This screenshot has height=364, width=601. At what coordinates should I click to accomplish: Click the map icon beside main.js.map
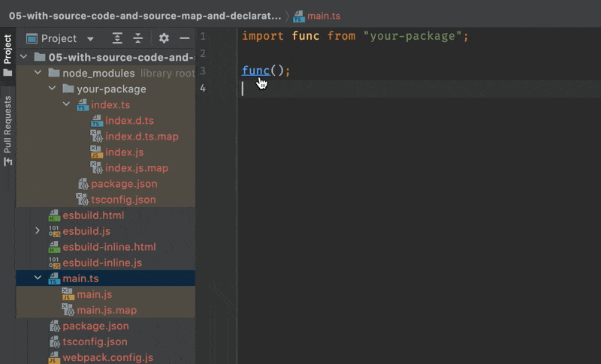click(x=68, y=310)
